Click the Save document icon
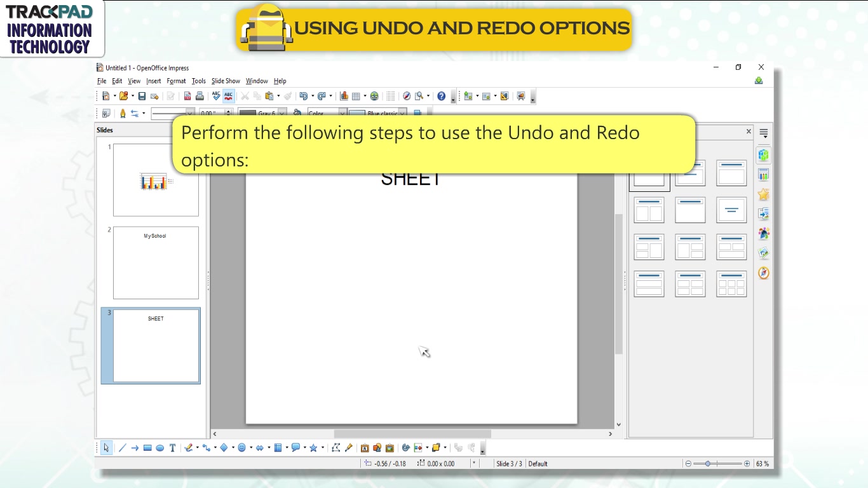 [x=142, y=96]
